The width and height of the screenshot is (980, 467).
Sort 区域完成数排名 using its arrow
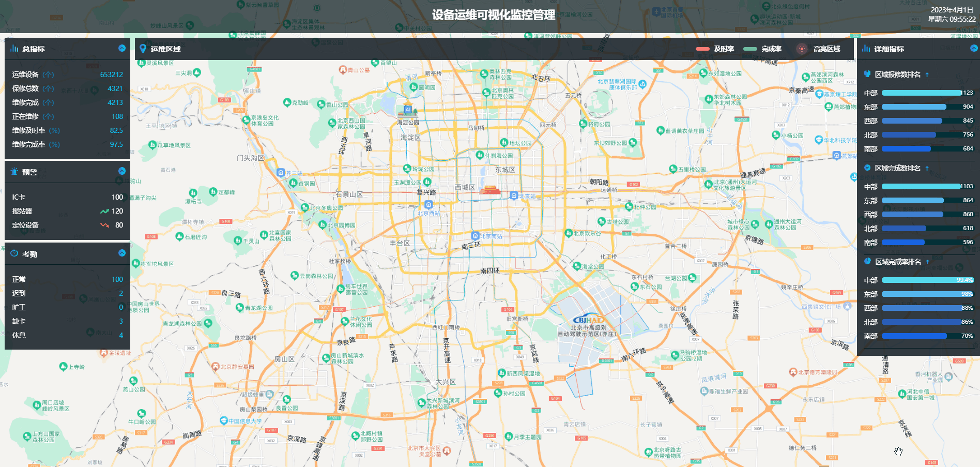927,168
